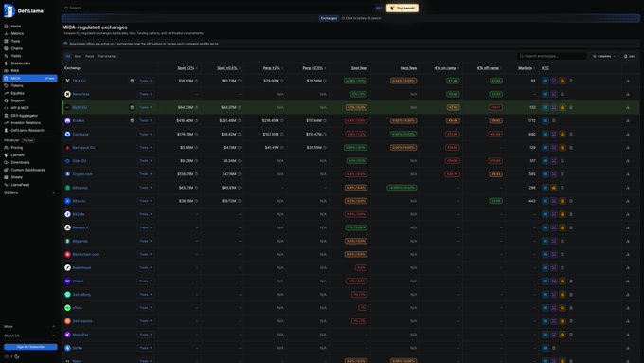
Task: Click the chart icon at the end of the OKX EU row
Action: 628,81
